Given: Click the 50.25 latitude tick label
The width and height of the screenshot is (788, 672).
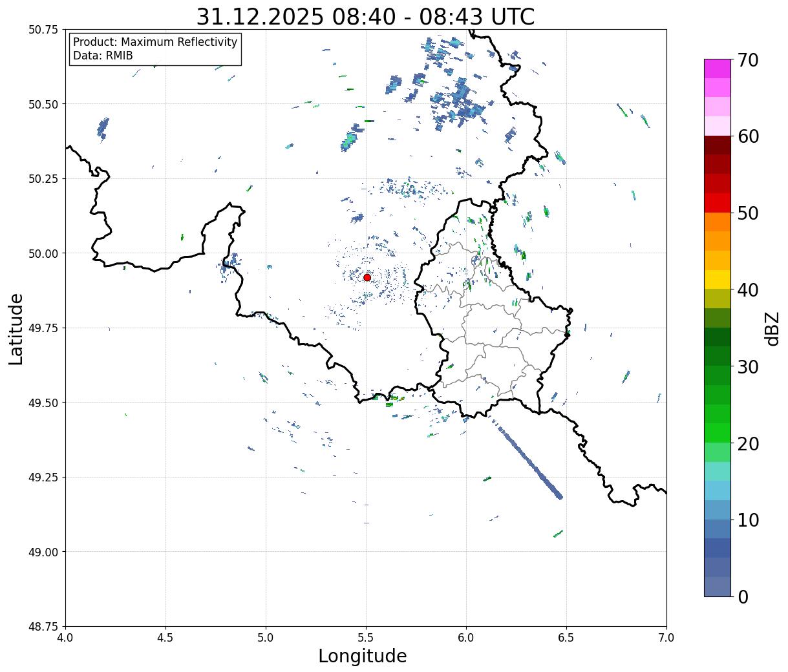Looking at the screenshot, I should point(43,179).
